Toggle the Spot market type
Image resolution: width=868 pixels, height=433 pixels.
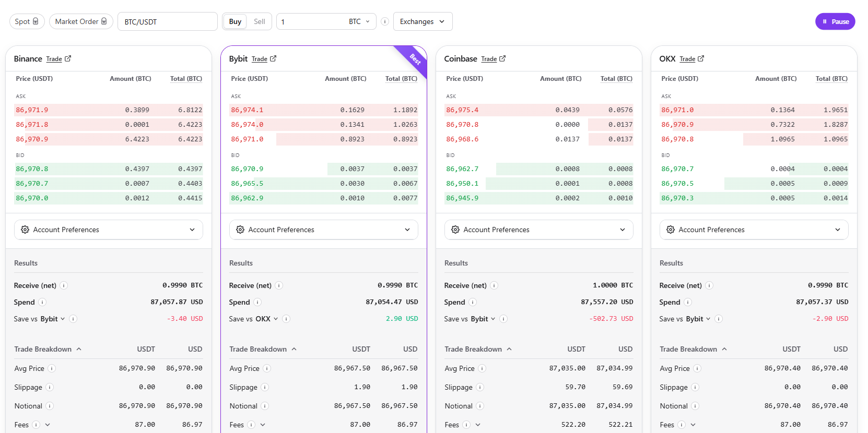[x=27, y=21]
